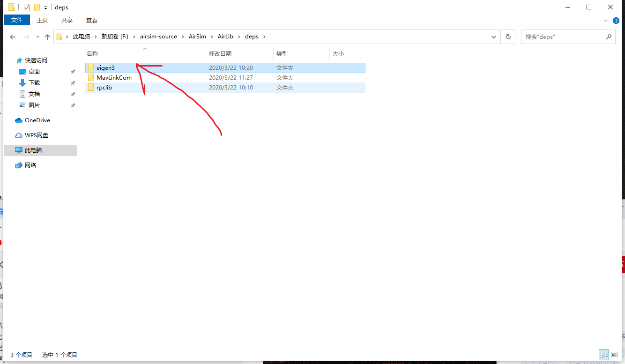Open 图片 in the sidebar
Viewport: 625px width, 364px height.
34,105
